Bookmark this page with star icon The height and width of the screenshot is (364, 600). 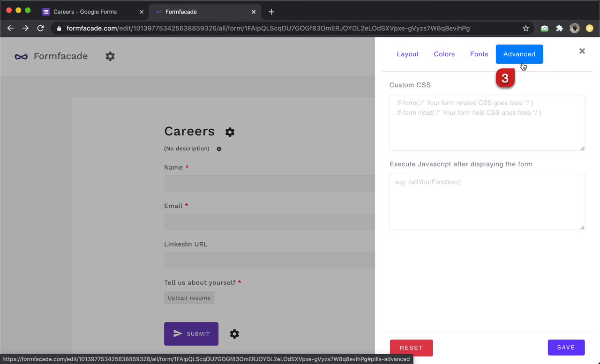coord(525,29)
